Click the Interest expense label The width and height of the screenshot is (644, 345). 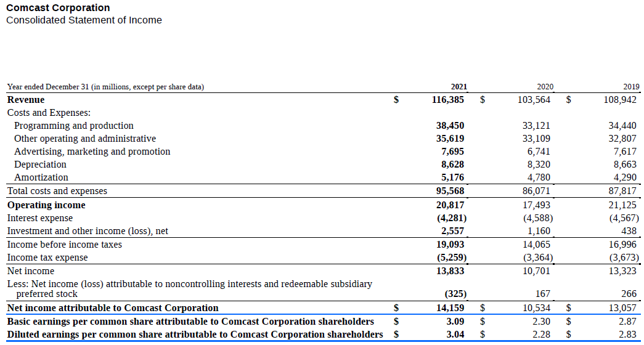pos(40,218)
